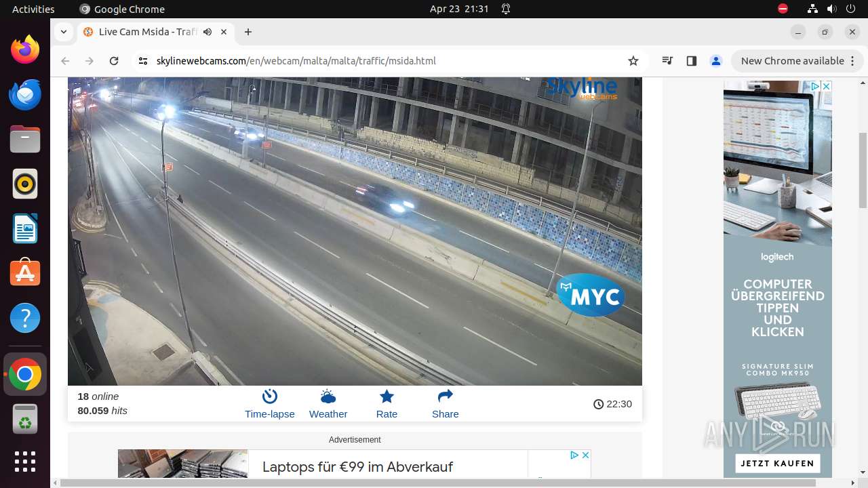View site information icon in address bar
Screen dimensions: 868x488
coord(142,61)
